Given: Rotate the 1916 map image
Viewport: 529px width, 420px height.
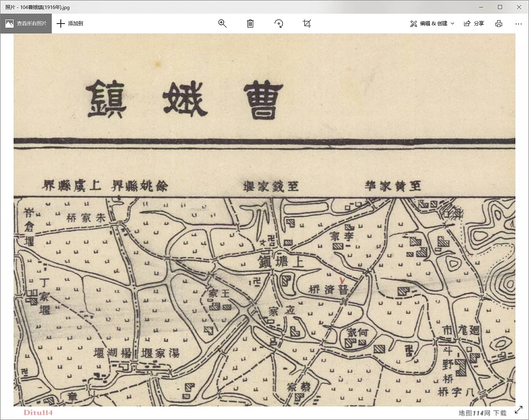Looking at the screenshot, I should click(279, 24).
